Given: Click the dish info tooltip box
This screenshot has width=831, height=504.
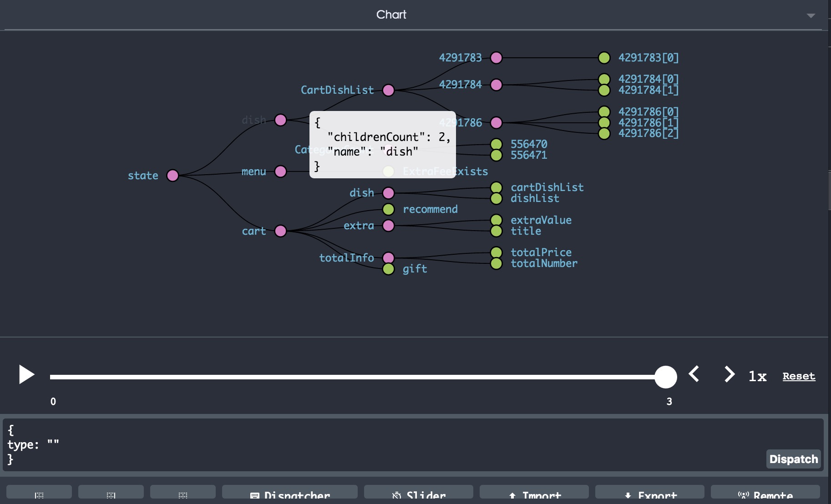Looking at the screenshot, I should click(383, 145).
